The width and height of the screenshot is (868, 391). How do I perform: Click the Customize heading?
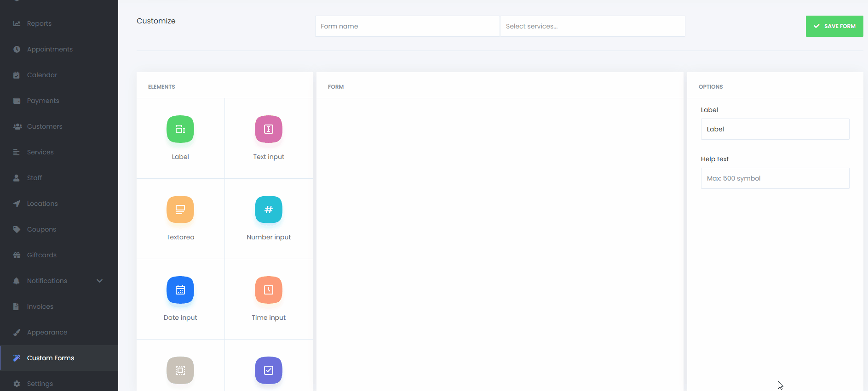[x=156, y=21]
